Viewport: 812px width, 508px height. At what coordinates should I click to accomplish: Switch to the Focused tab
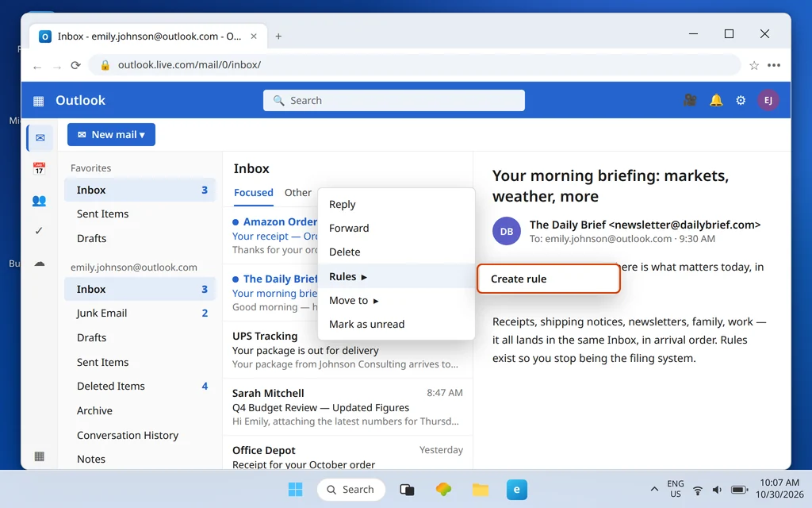253,193
